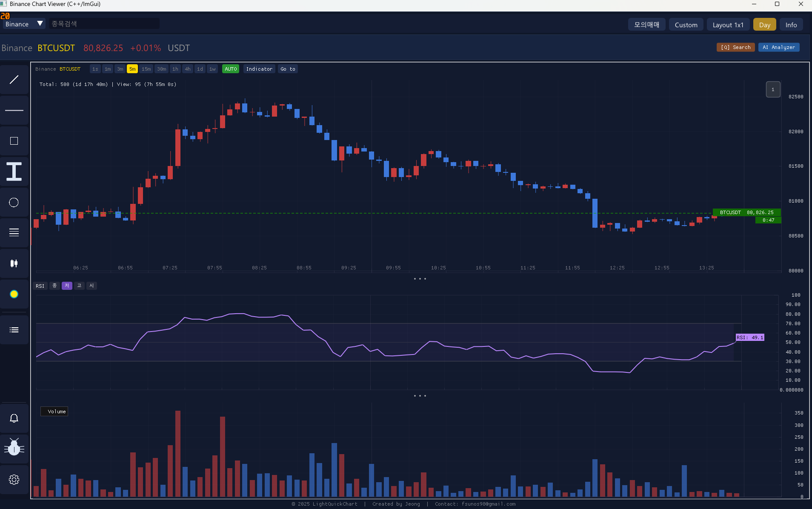
Task: Switch to the 1s timeframe
Action: pyautogui.click(x=95, y=69)
